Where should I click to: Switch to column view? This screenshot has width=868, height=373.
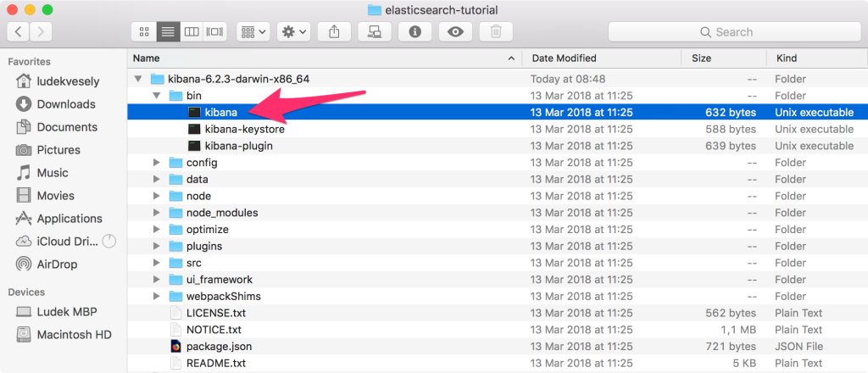coord(192,31)
